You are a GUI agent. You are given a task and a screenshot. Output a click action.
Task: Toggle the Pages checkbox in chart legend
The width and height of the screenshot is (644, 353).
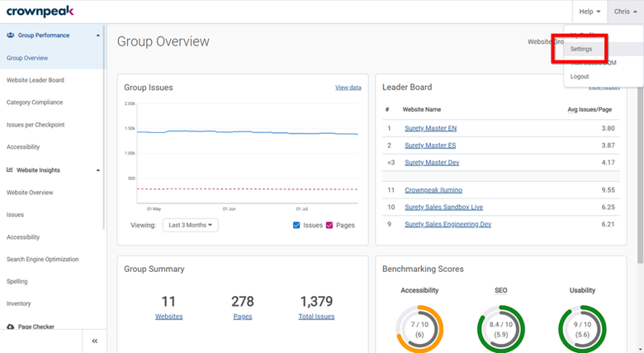pos(329,225)
